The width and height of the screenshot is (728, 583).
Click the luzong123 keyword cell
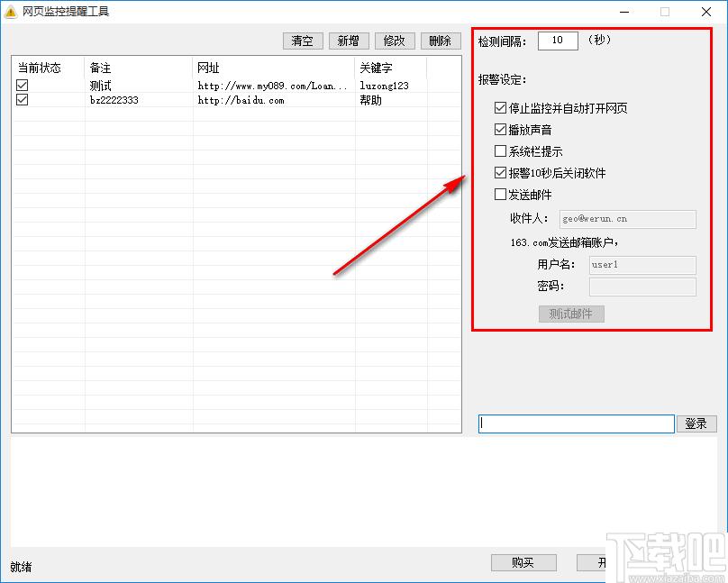pyautogui.click(x=390, y=86)
